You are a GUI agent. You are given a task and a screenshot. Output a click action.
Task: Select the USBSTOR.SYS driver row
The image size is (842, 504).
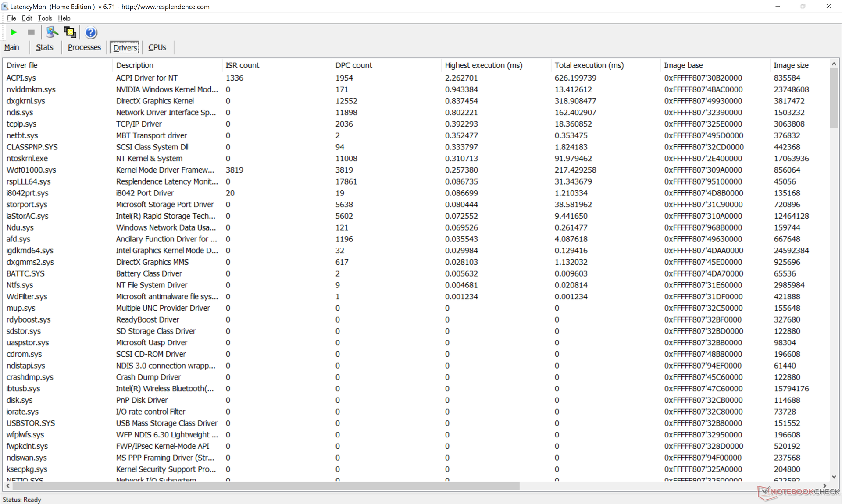point(416,423)
